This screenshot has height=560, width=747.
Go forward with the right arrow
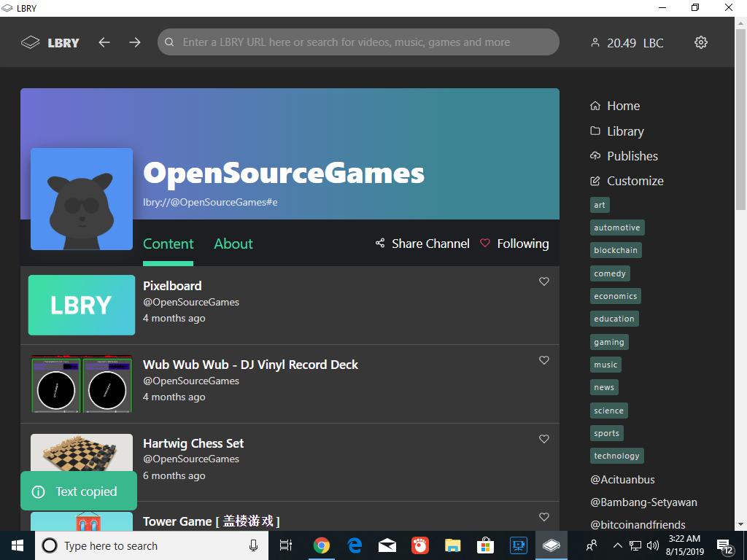point(135,42)
